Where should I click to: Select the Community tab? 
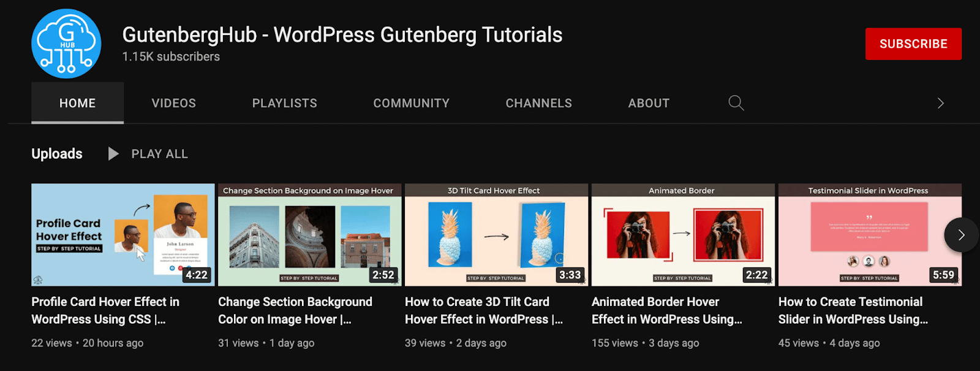412,103
